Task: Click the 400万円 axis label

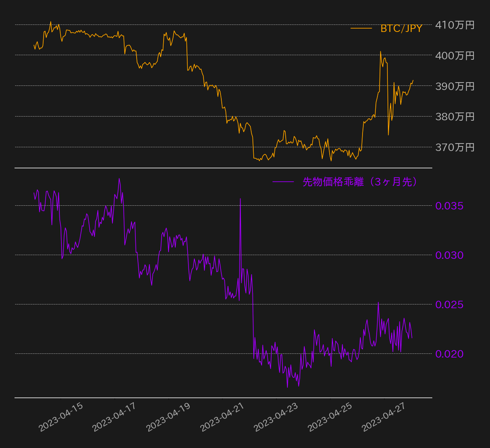Action: [455, 56]
